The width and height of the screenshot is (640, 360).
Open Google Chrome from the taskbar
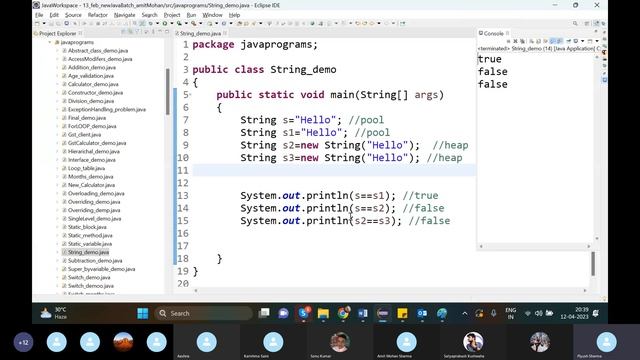tap(343, 313)
